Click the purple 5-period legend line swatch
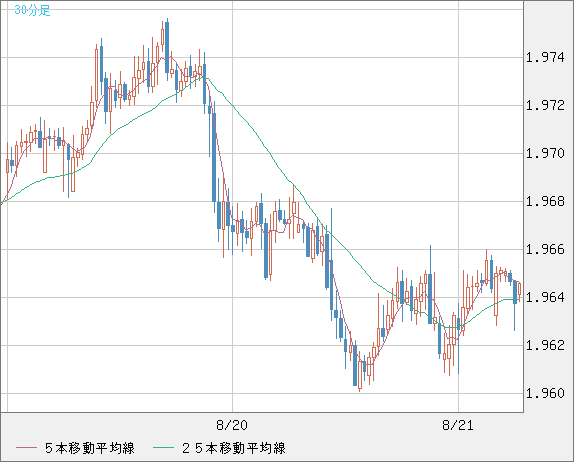Image resolution: width=574 pixels, height=462 pixels. [x=26, y=448]
